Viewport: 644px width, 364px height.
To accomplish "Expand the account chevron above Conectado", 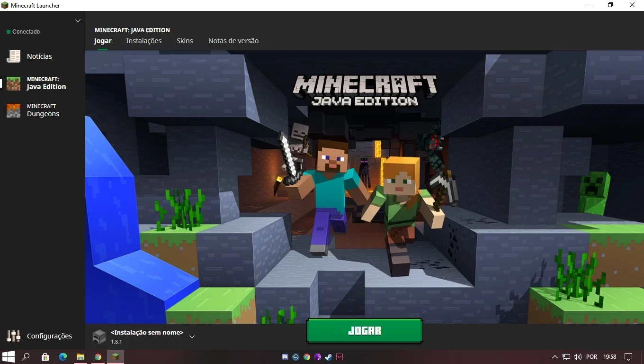I will [x=78, y=20].
